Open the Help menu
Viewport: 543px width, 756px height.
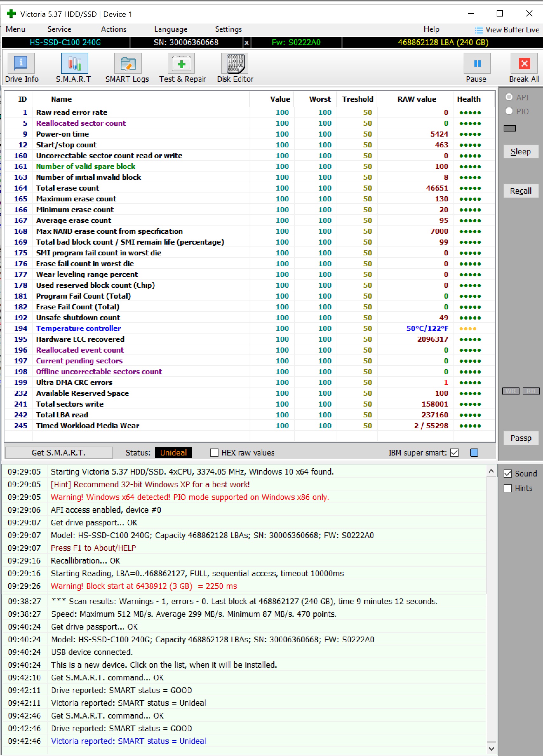431,29
